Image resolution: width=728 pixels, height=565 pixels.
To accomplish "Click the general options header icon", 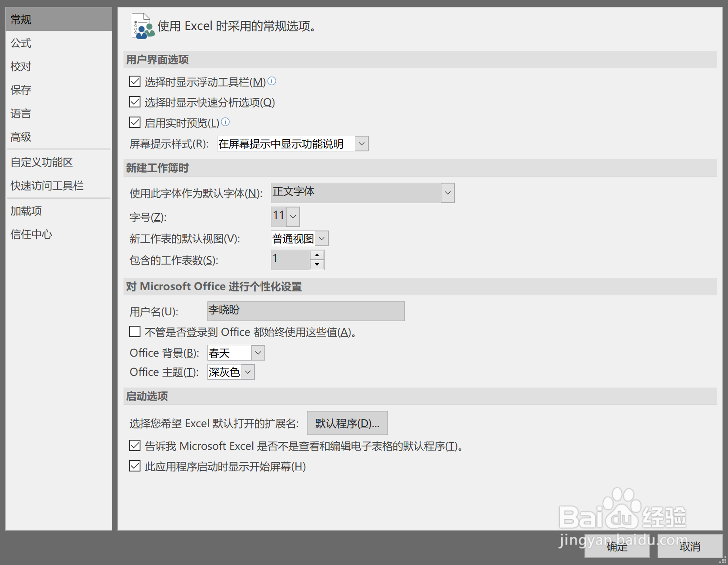I will (143, 26).
